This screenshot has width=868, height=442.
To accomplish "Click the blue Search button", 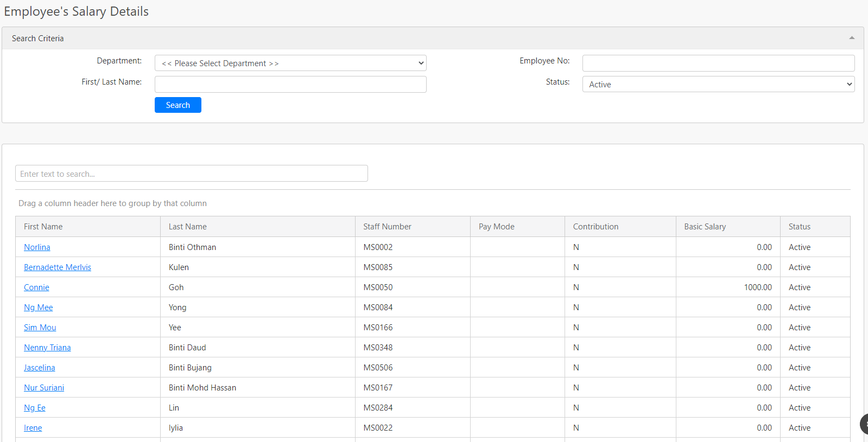I will click(178, 105).
